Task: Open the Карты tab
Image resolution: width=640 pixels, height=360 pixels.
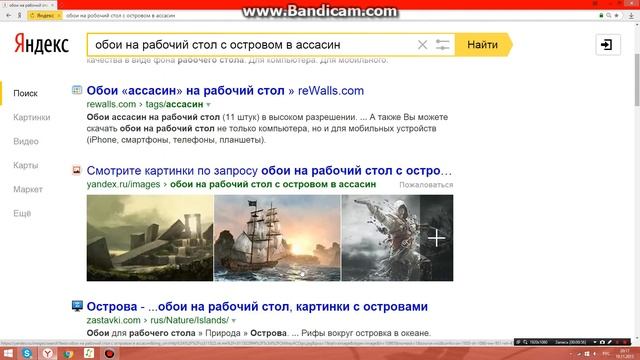Action: (25, 165)
